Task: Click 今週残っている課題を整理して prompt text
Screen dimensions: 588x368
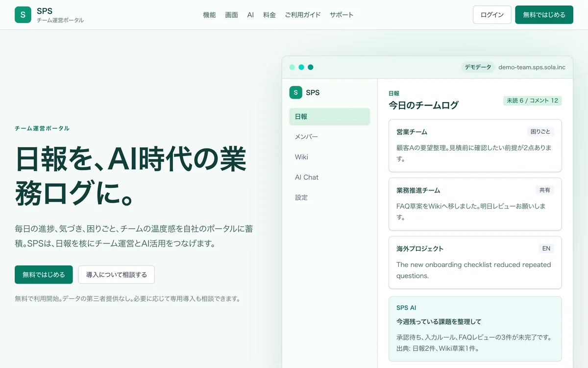Action: click(439, 322)
